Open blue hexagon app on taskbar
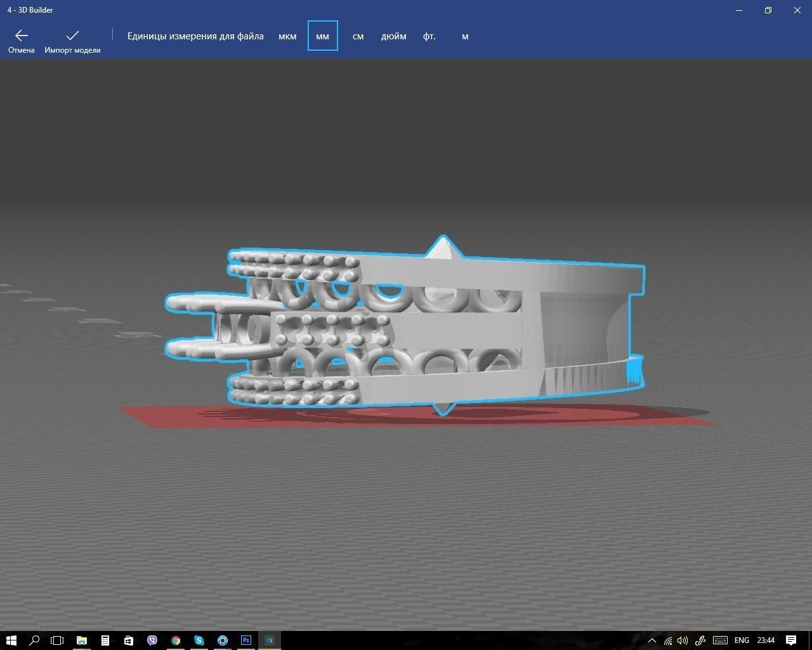Screen dimensions: 812x650 pyautogui.click(x=223, y=640)
